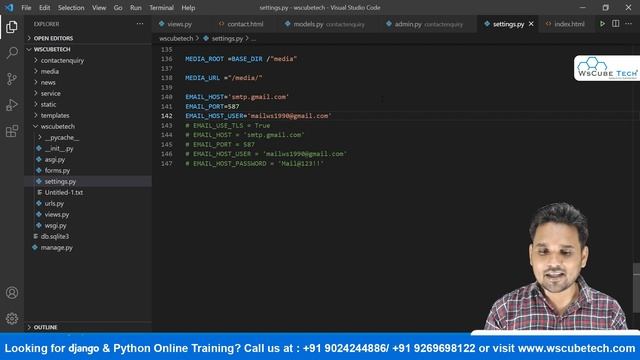Open Untitled-1.txt in explorer
This screenshot has height=360, width=640.
(88, 192)
